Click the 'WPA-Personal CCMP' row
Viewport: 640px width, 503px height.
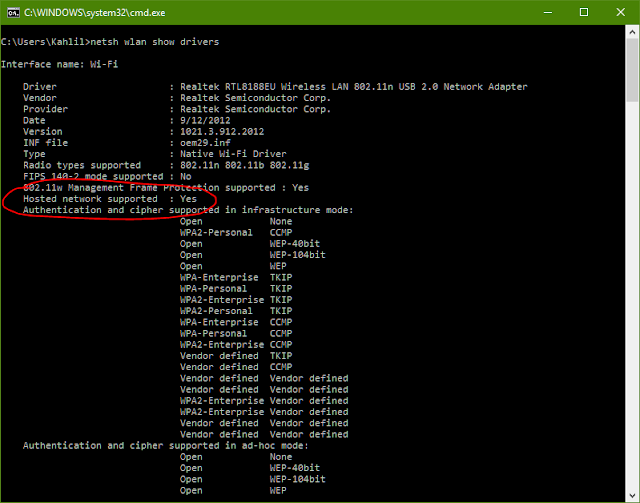coord(236,333)
